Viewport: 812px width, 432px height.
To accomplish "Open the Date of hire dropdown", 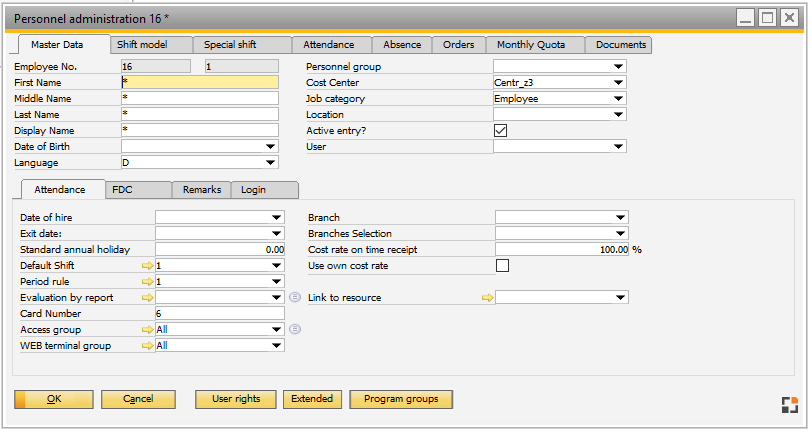I will point(277,218).
